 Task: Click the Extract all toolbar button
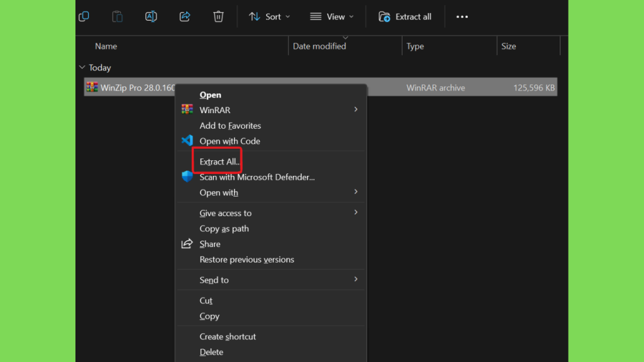tap(405, 16)
